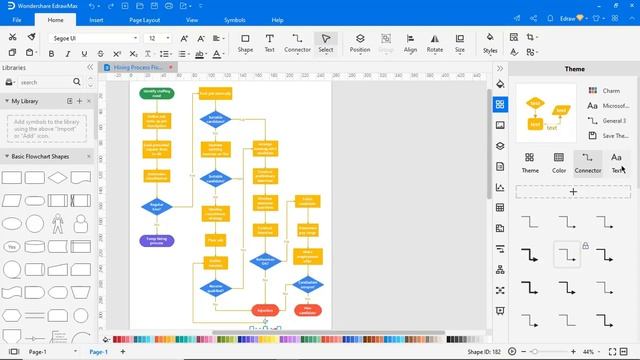Open the Rotate options
This screenshot has width=640, height=360.
[x=435, y=43]
